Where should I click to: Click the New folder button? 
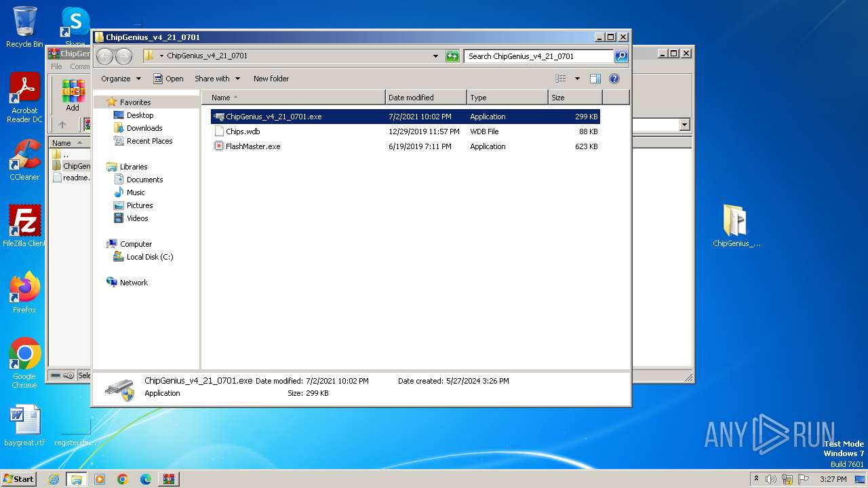click(x=271, y=79)
